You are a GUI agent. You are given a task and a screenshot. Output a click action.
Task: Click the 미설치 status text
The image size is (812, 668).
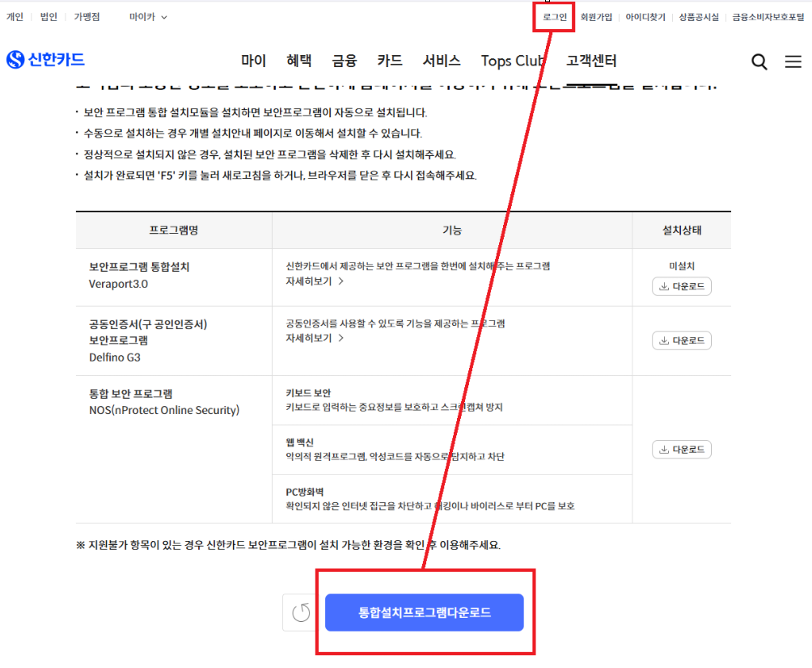682,266
